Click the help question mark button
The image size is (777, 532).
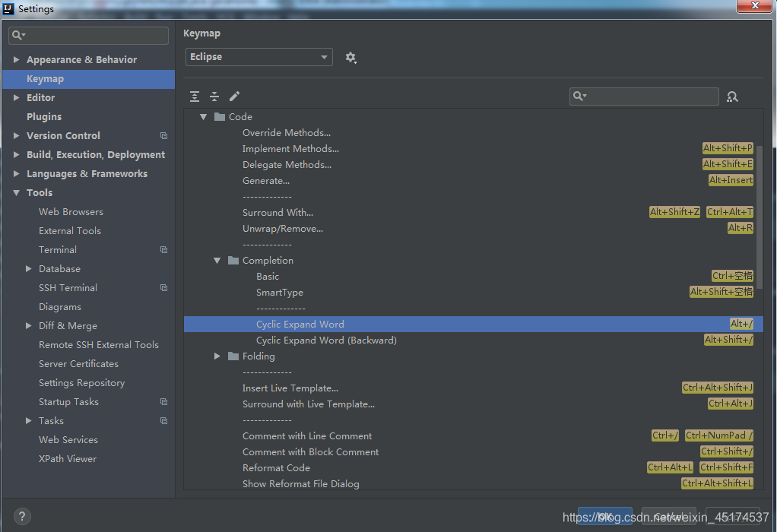tap(22, 517)
